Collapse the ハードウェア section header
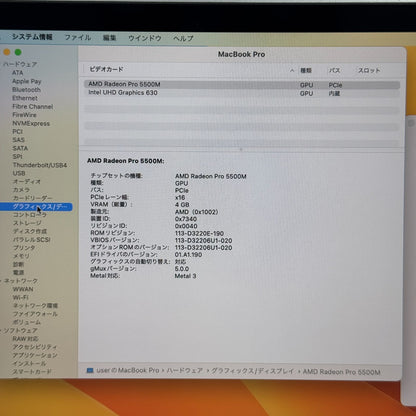The width and height of the screenshot is (416, 416). pos(20,64)
